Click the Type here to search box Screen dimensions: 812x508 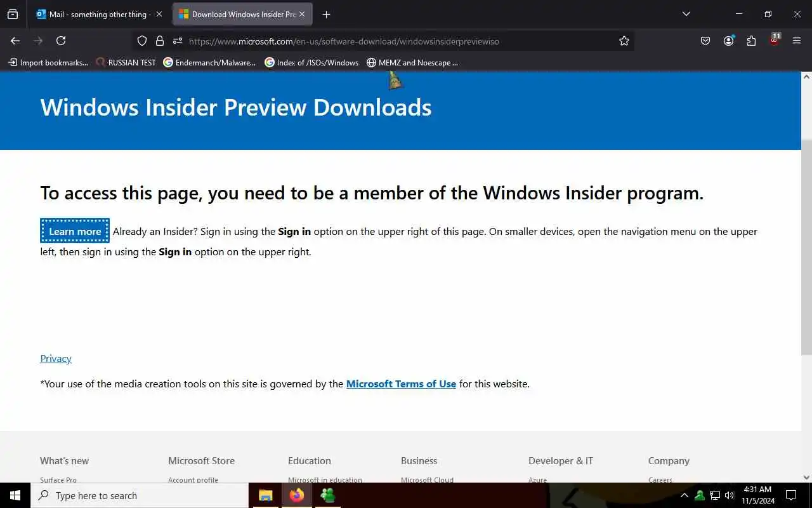click(140, 495)
